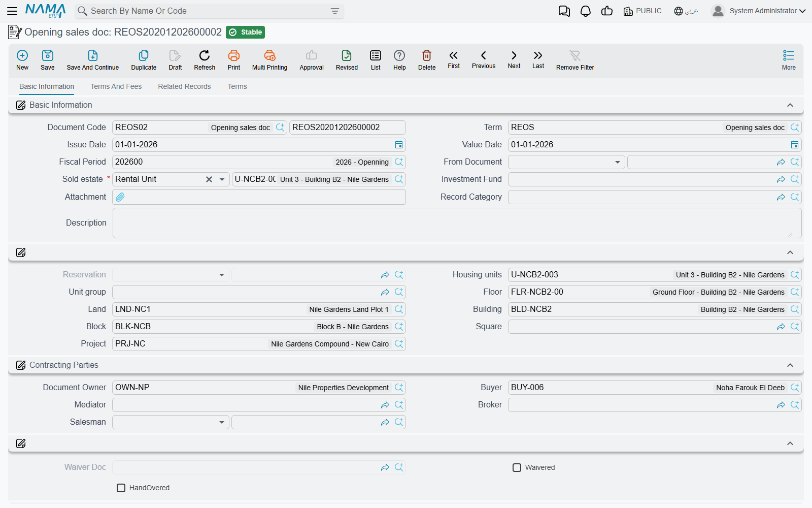Viewport: 812px width, 508px height.
Task: Tick the Waivered checkbox
Action: tap(517, 467)
